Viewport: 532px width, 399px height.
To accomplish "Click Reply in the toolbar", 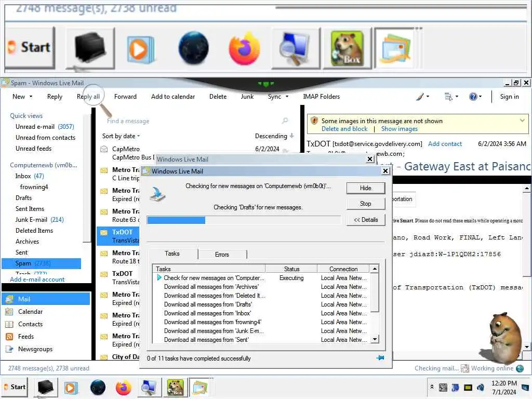I will [x=55, y=97].
